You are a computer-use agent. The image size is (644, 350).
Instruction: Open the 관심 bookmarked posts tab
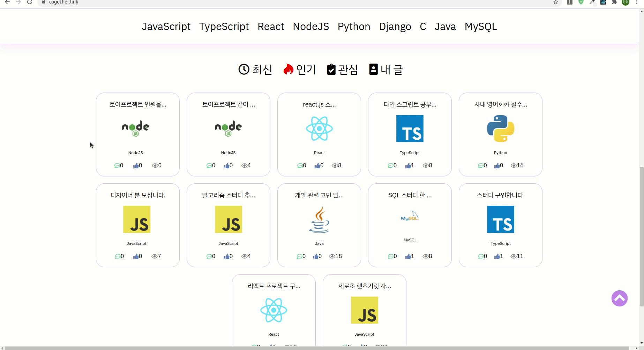[342, 70]
